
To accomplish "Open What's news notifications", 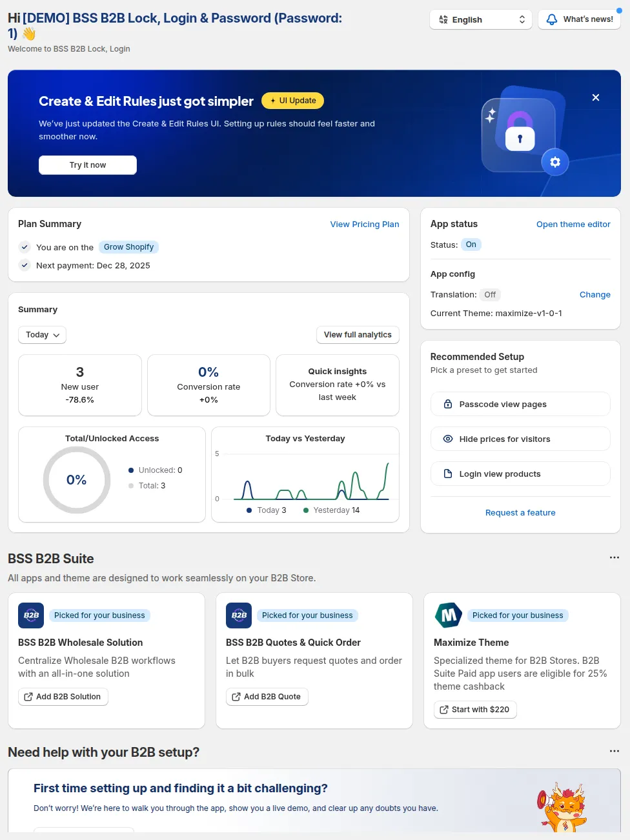I will (579, 19).
